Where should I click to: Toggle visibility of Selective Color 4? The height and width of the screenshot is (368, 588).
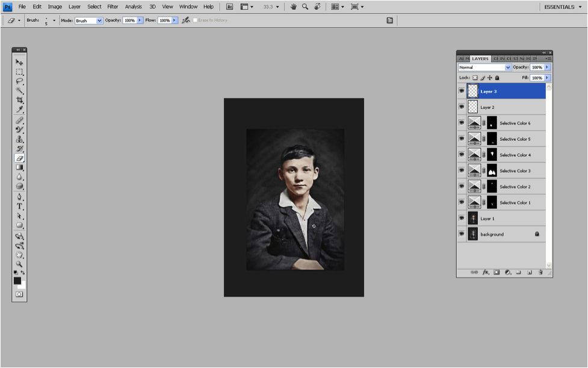(x=462, y=155)
